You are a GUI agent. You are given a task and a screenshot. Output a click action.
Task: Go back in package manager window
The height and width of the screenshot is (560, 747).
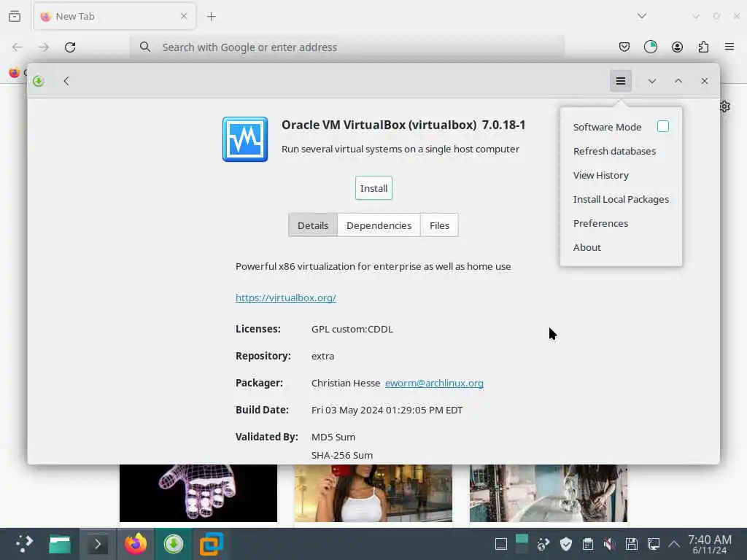point(66,81)
